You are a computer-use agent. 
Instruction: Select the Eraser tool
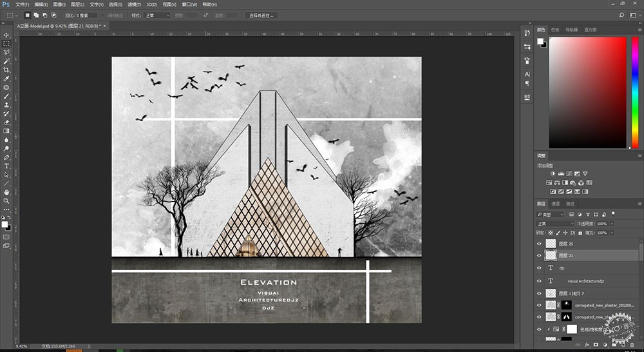[x=6, y=122]
